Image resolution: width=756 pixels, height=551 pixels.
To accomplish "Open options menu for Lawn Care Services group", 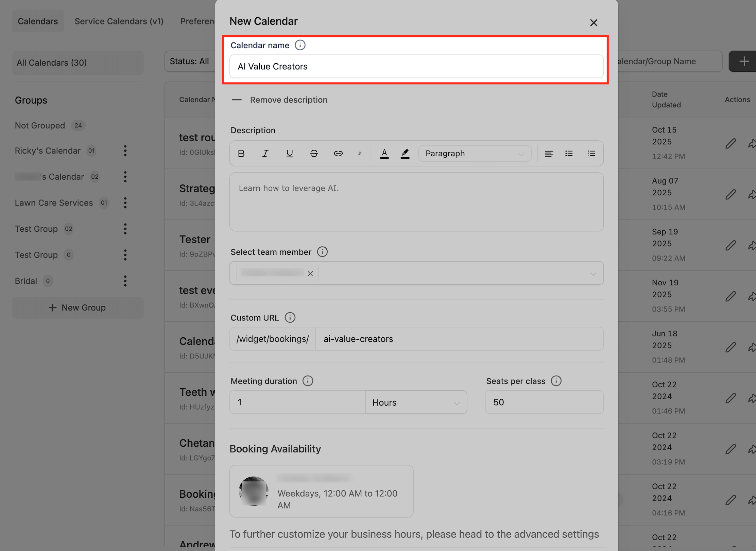I will point(125,203).
